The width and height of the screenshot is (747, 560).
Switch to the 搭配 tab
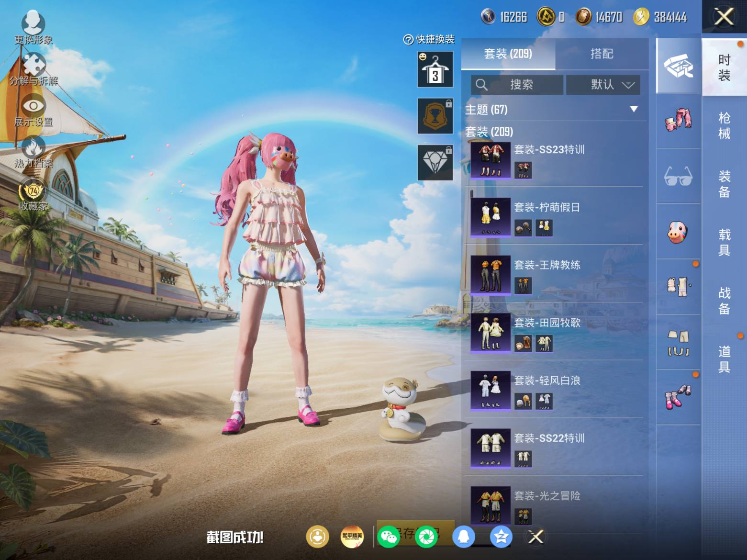pos(602,54)
